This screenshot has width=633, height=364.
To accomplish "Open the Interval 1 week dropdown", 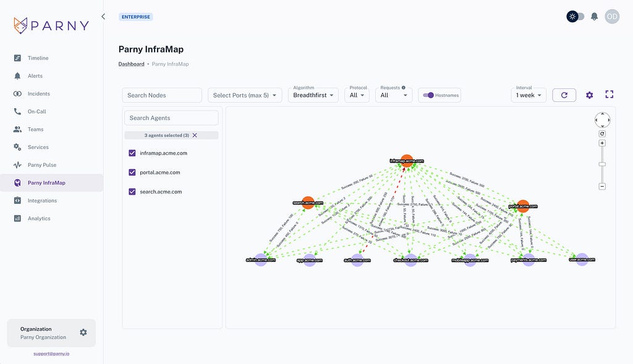I will point(529,95).
